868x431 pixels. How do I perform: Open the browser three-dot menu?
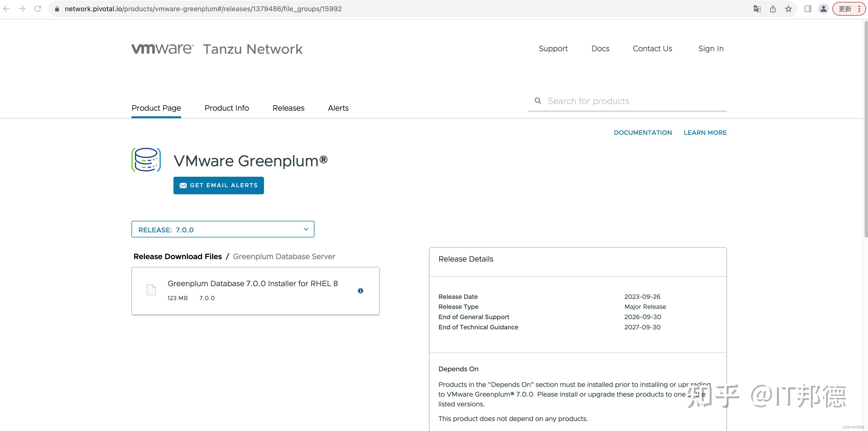click(859, 9)
